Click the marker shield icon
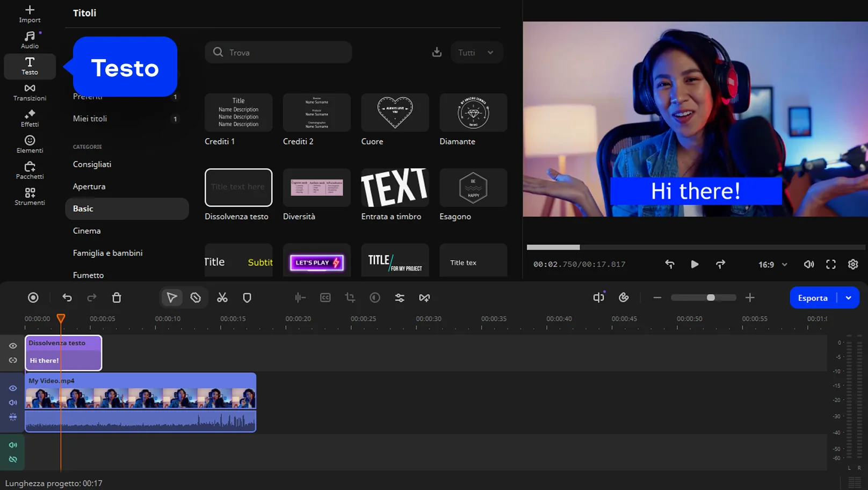This screenshot has width=868, height=490. pos(247,298)
